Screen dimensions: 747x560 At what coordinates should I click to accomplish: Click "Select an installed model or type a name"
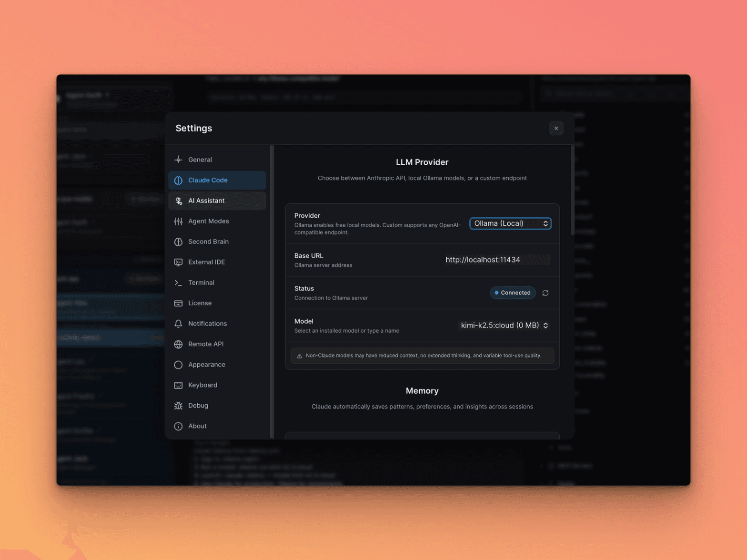pyautogui.click(x=347, y=331)
